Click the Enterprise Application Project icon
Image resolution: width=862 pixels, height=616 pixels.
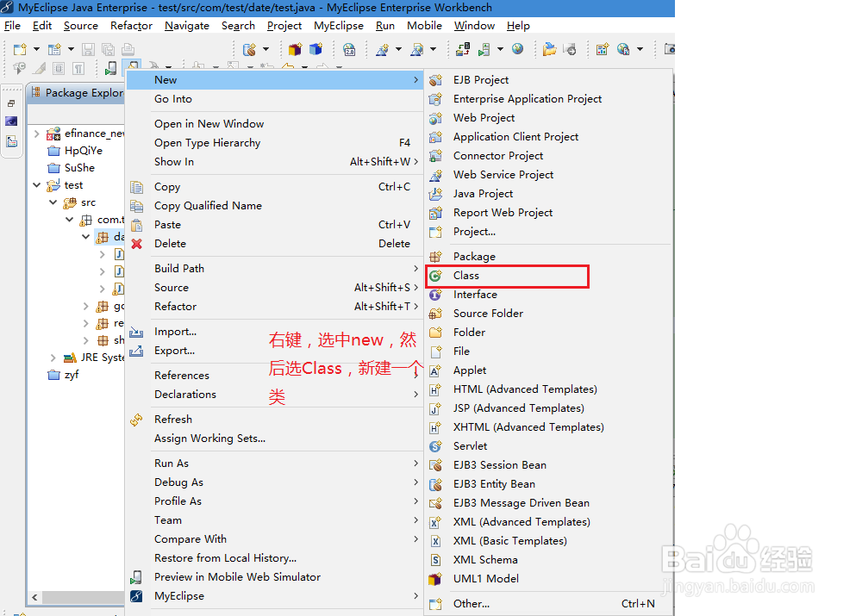point(435,99)
